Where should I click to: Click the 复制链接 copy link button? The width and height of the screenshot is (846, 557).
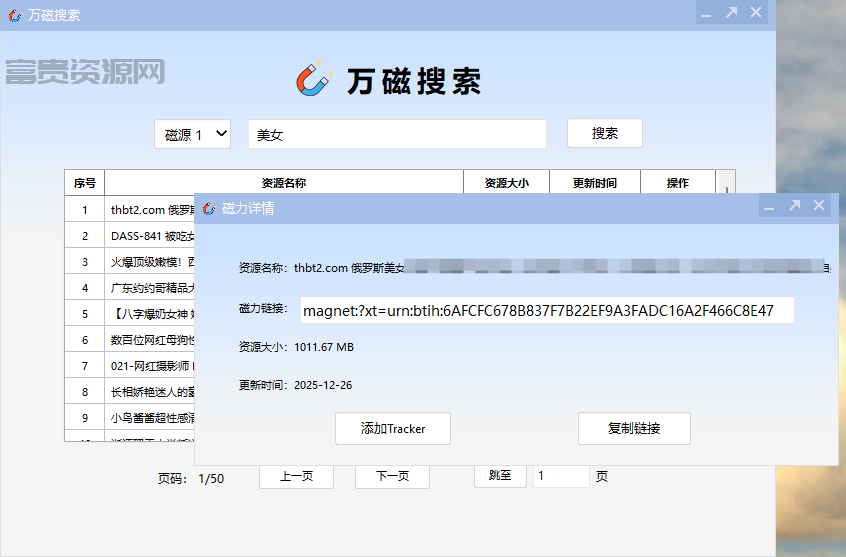coord(634,429)
